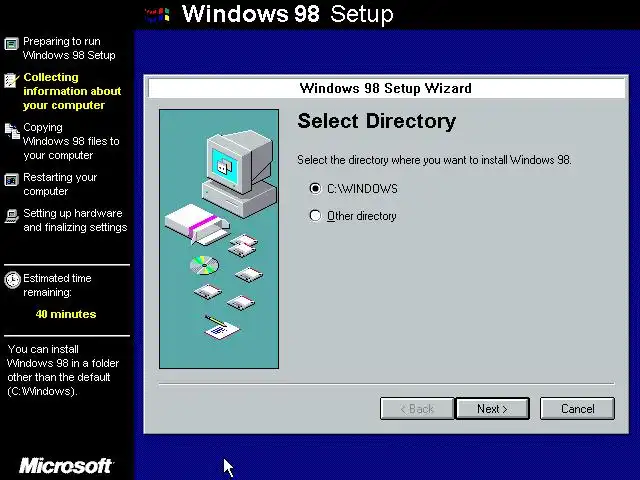Image resolution: width=640 pixels, height=480 pixels.
Task: Click the Setting up hardware icon
Action: click(x=11, y=216)
